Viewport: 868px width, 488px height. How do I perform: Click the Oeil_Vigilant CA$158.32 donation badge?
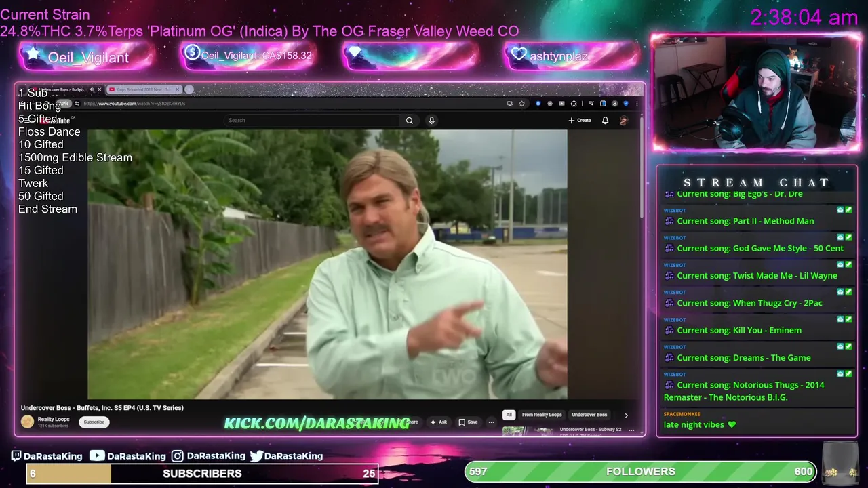248,56
